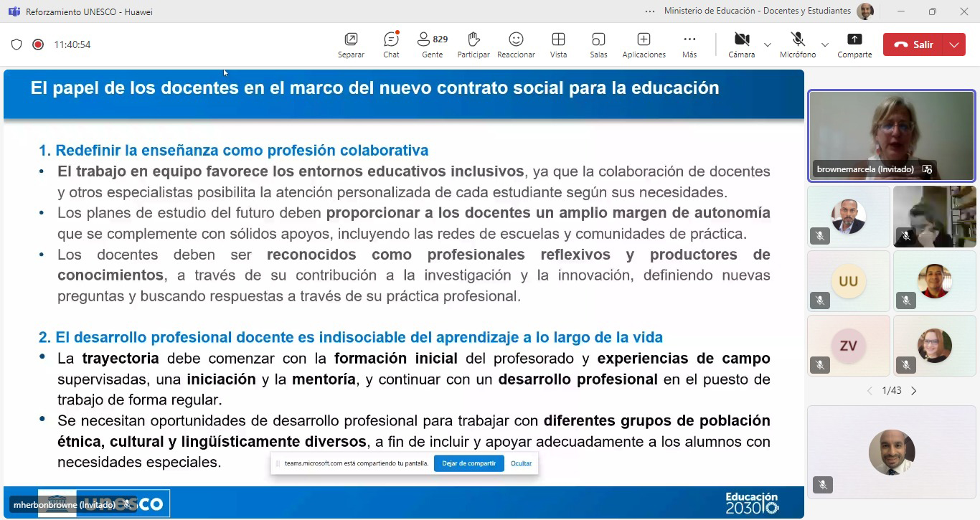Click Ministerio de Educación organization label
The image size is (980, 520).
tap(757, 11)
